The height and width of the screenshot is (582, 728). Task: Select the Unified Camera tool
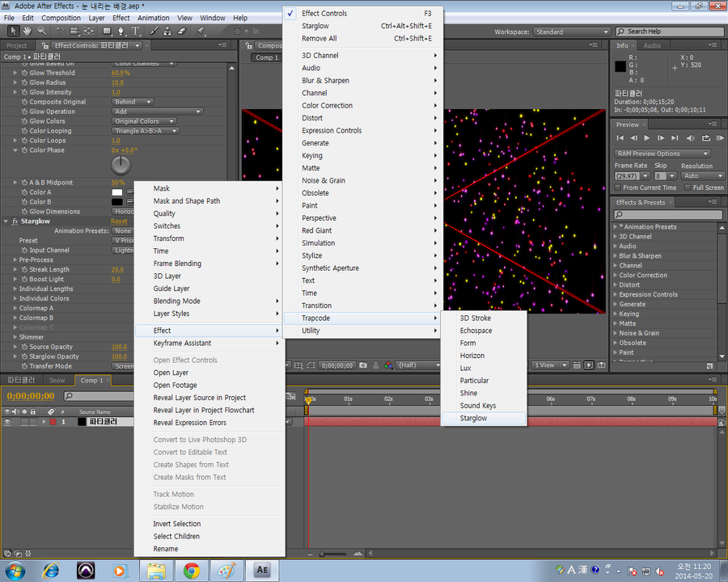(74, 31)
